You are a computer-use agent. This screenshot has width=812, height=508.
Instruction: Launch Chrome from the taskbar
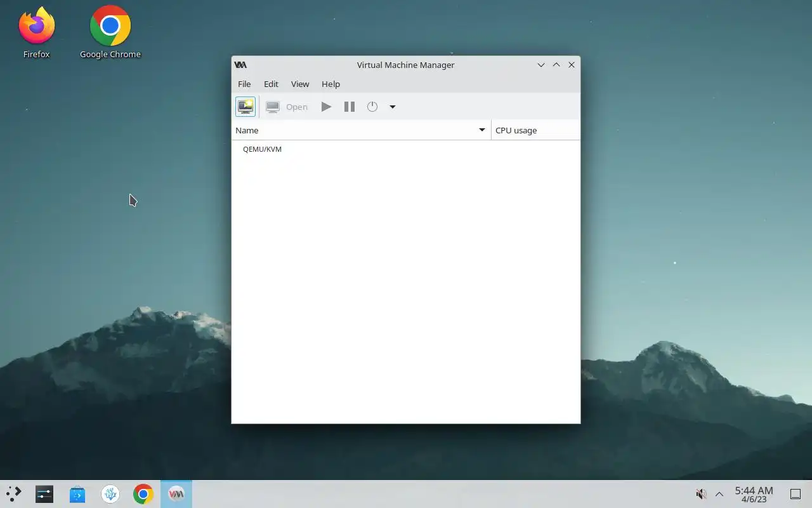pos(143,494)
